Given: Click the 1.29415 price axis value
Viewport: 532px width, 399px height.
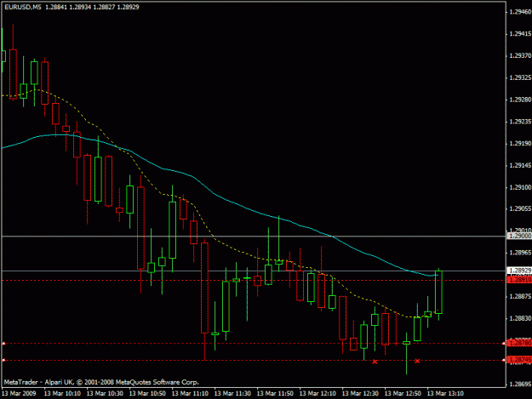Looking at the screenshot, I should coord(520,34).
